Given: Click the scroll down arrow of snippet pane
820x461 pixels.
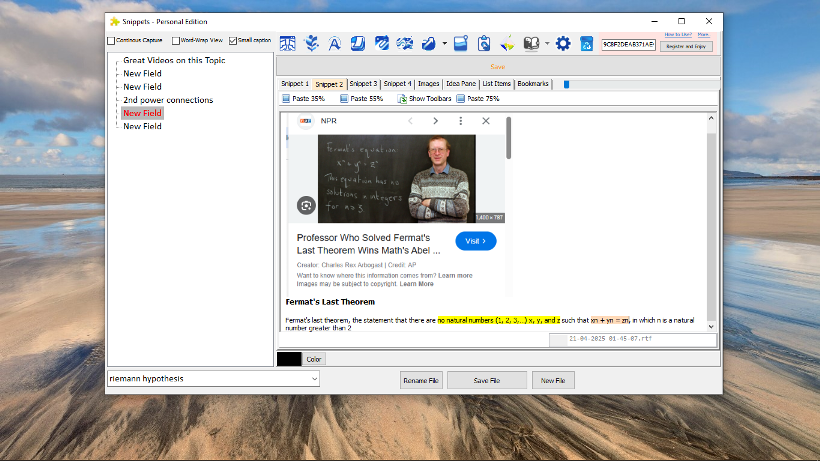Looking at the screenshot, I should [711, 327].
